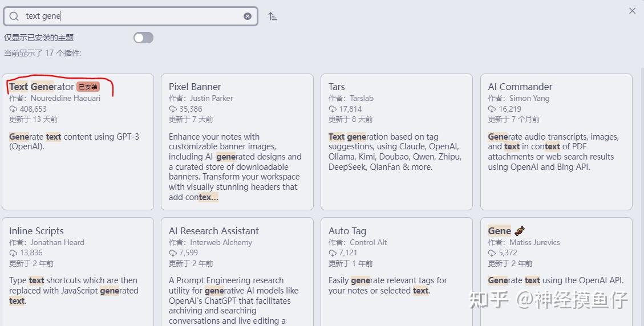Close the plugin browser dialog

click(x=632, y=11)
